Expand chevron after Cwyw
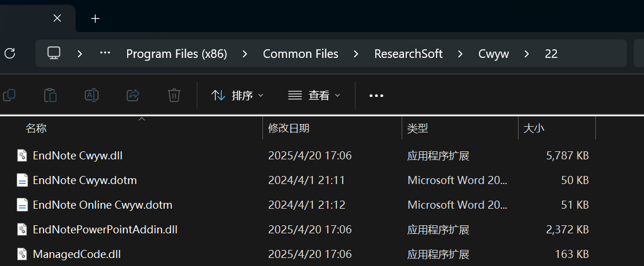 coord(527,53)
